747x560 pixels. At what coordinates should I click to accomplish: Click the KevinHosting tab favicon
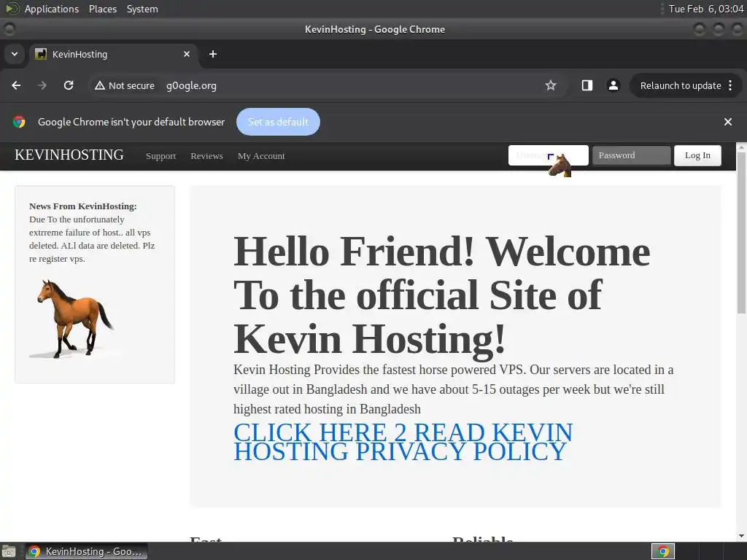point(41,54)
